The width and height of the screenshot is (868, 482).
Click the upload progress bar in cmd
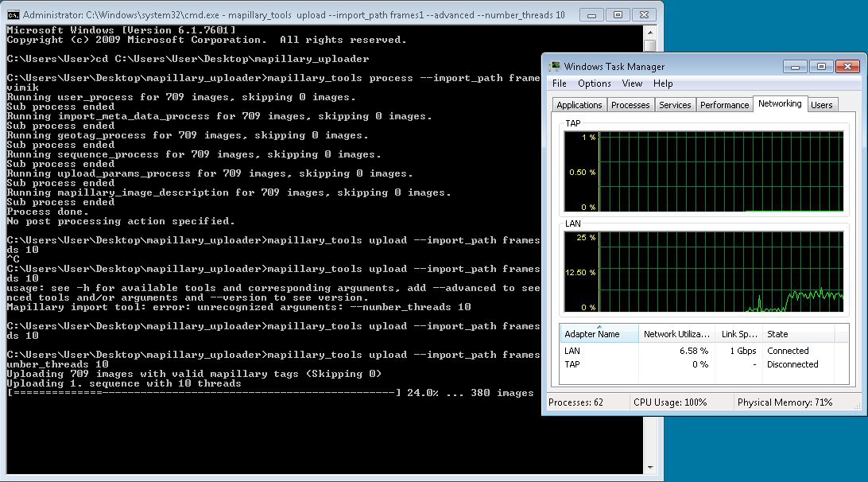pos(203,393)
